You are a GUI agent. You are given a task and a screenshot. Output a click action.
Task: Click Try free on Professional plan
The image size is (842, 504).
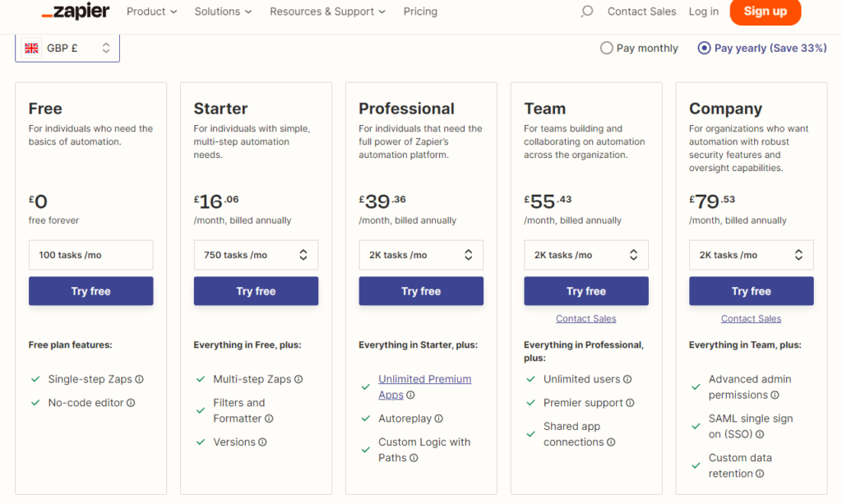point(421,291)
